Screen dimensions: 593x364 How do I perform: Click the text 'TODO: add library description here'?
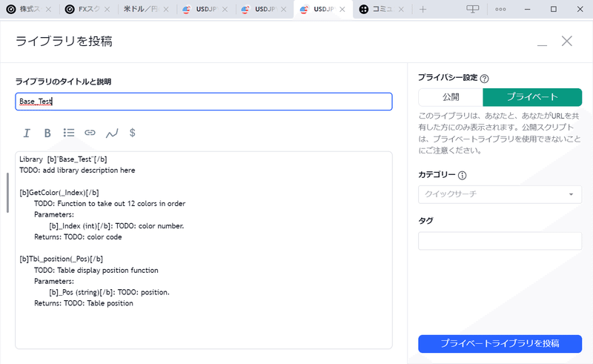click(x=77, y=171)
